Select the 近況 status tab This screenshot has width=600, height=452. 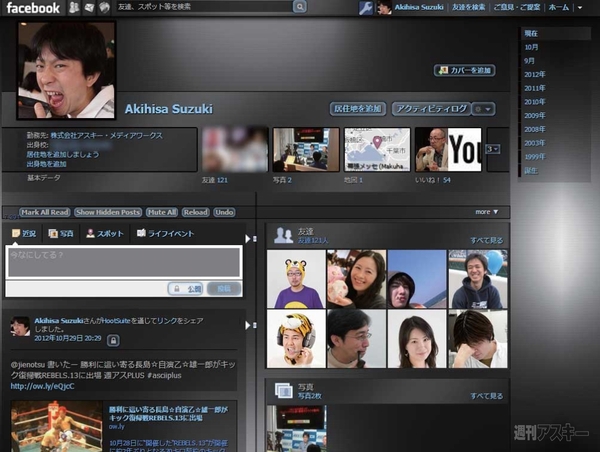coord(24,233)
